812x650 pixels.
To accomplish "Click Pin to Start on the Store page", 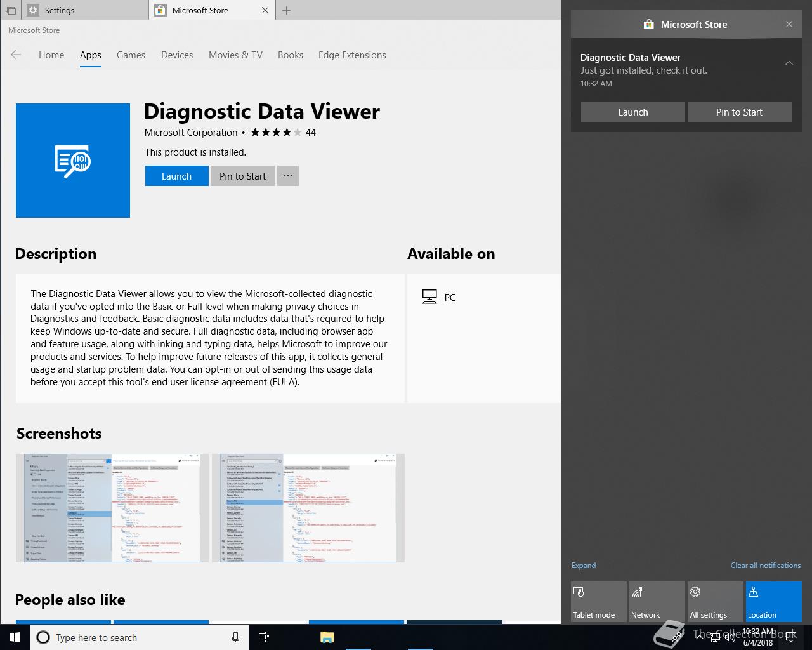I will 243,176.
